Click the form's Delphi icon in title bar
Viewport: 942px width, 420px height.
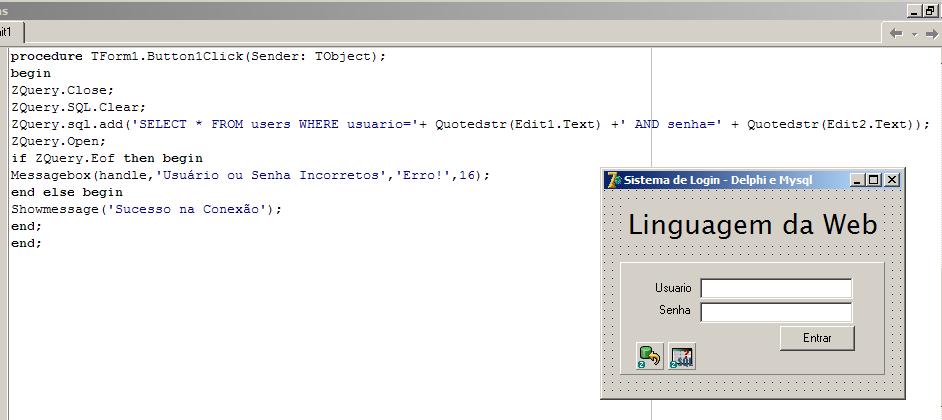pyautogui.click(x=614, y=180)
